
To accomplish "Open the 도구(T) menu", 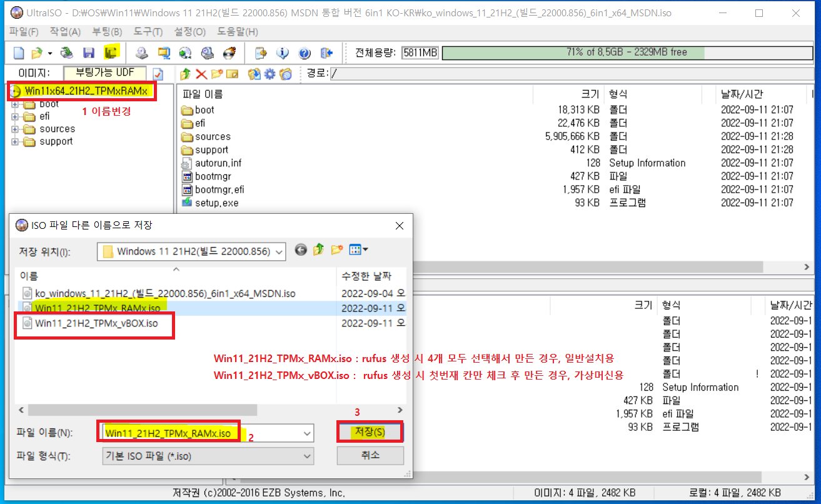I will pyautogui.click(x=148, y=32).
